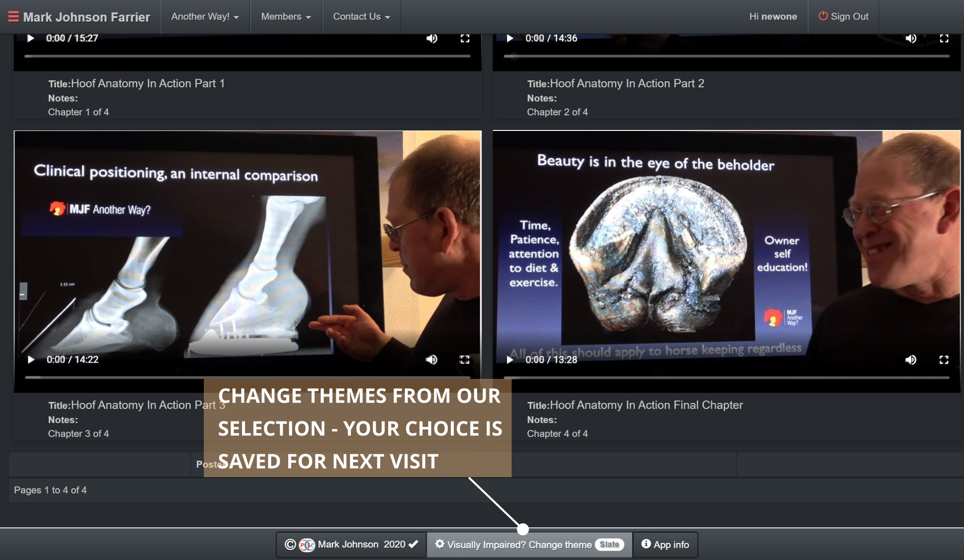Image resolution: width=964 pixels, height=560 pixels.
Task: Click Sign Out button
Action: coord(843,17)
